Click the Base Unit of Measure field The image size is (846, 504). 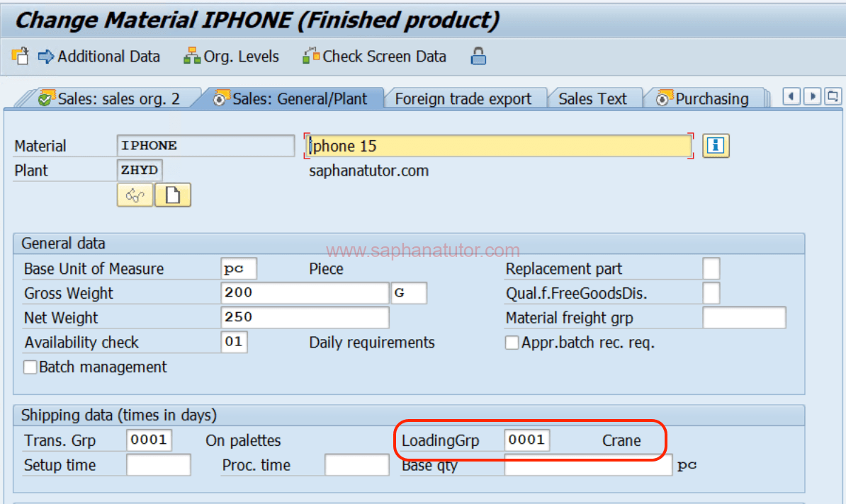(x=239, y=268)
